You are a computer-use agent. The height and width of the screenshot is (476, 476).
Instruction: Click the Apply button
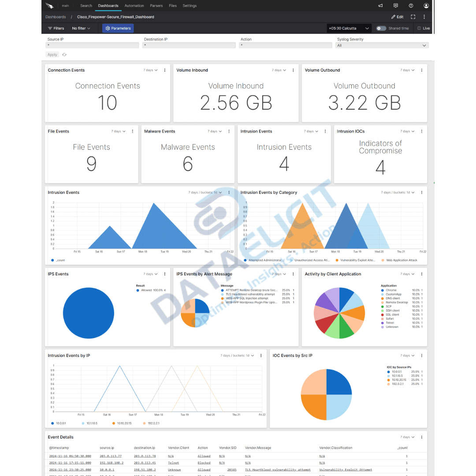point(52,54)
